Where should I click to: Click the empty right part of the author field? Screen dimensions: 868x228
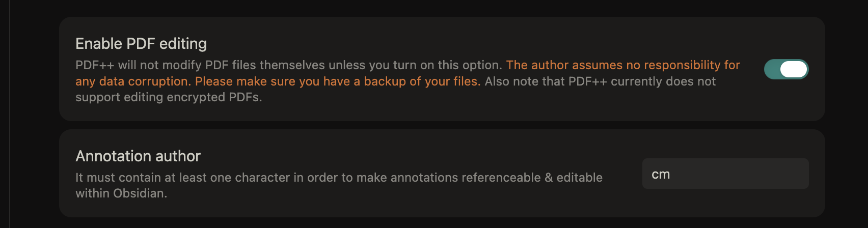click(764, 174)
